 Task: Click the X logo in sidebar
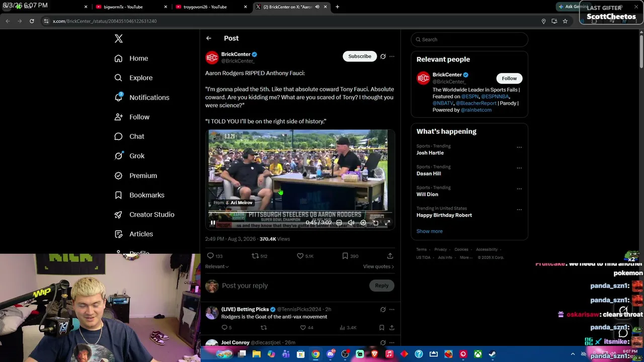click(119, 39)
